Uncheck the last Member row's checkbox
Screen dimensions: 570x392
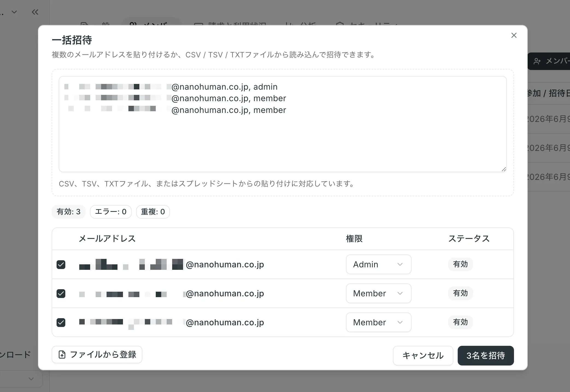coord(61,322)
